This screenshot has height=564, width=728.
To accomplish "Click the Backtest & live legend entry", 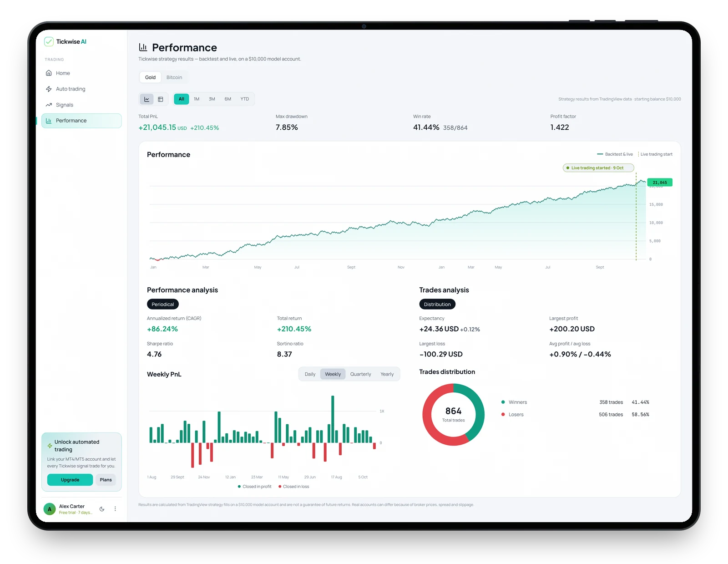I will click(x=615, y=154).
